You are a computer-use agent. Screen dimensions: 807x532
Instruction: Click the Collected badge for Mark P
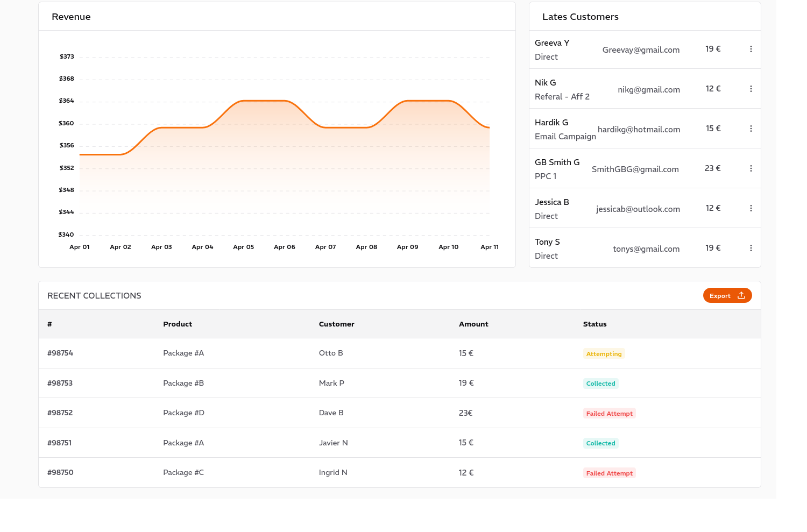pos(600,384)
